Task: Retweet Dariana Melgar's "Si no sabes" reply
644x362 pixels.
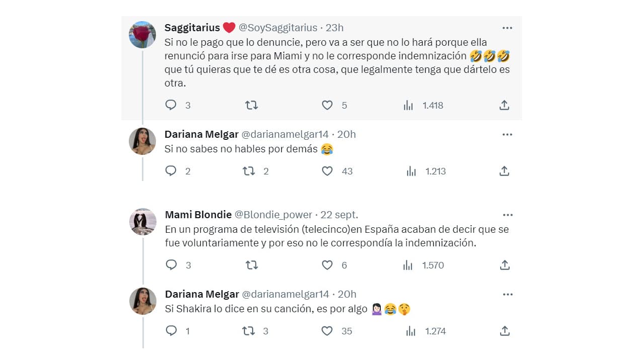Action: coord(249,171)
